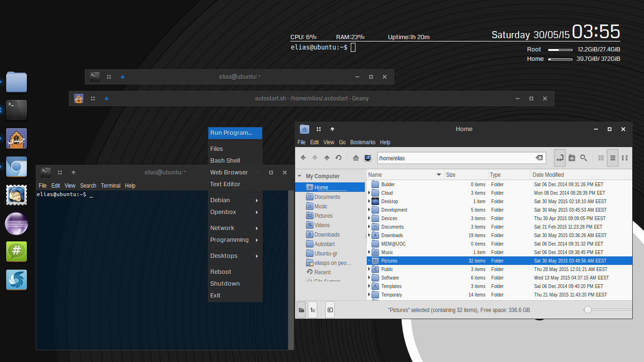Create a new folder with toolbar icon
This screenshot has width=644, height=362.
click(572, 158)
